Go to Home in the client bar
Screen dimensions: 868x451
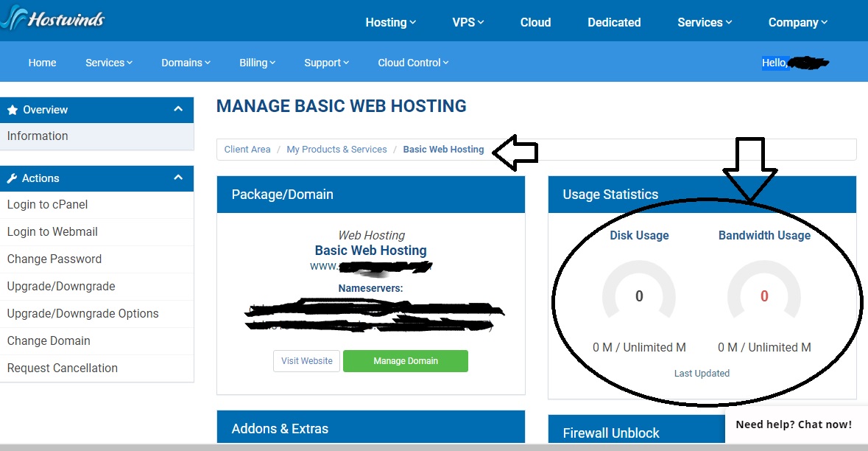tap(42, 63)
